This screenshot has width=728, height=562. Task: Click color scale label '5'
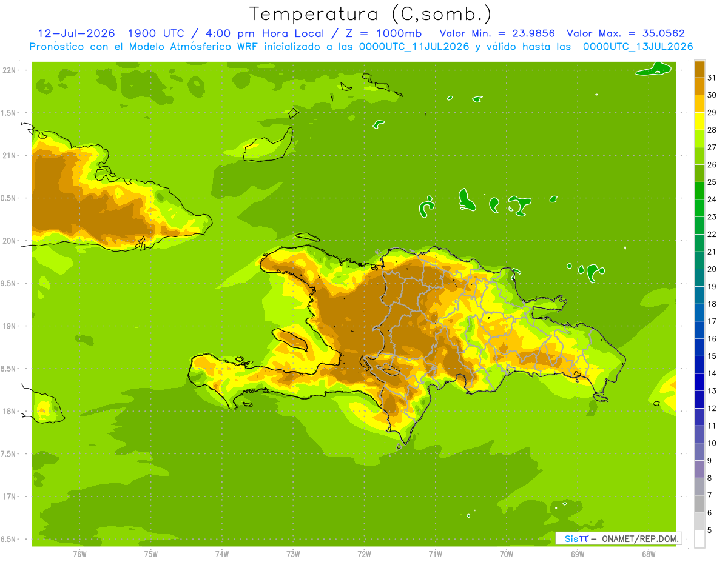(710, 530)
